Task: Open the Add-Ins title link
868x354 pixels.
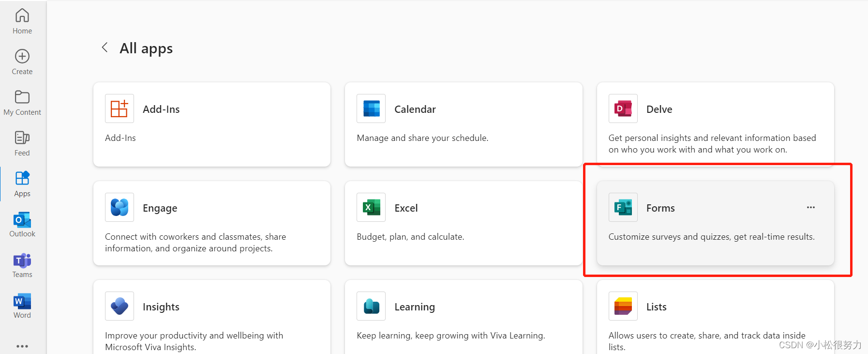Action: tap(161, 109)
